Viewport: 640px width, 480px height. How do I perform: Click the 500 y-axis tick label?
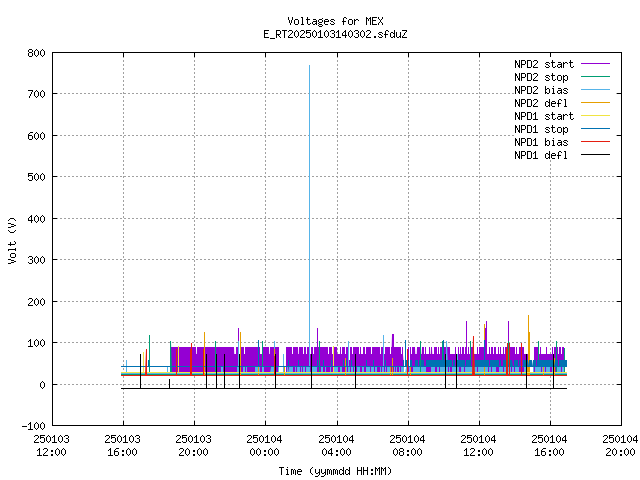36,177
